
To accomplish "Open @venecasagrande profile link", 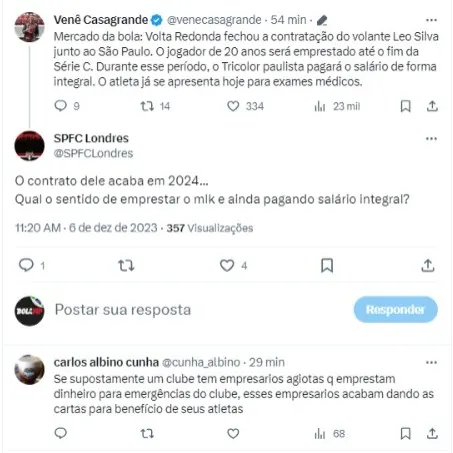I will [x=214, y=20].
